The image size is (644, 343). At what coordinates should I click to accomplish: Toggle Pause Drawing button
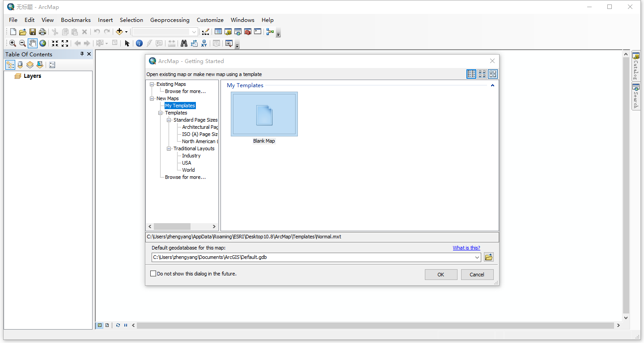126,326
